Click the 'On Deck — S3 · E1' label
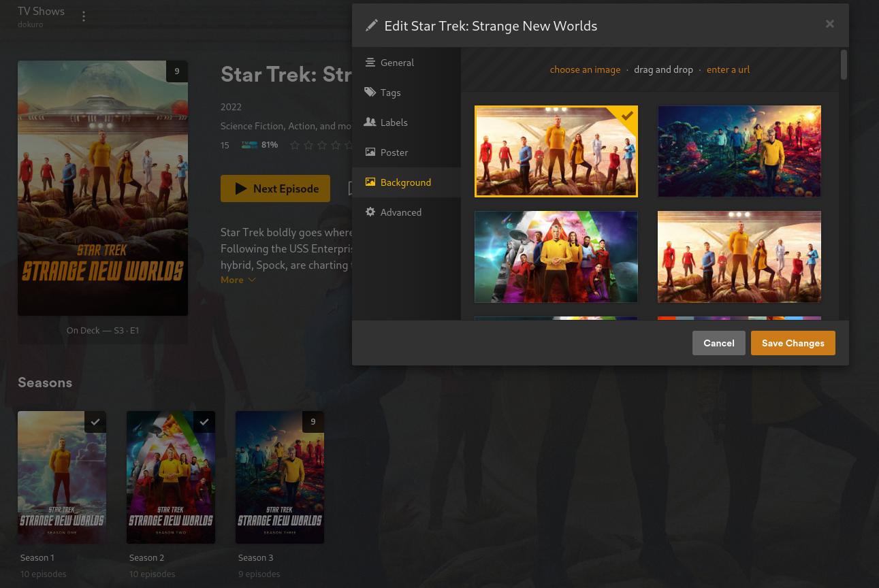The image size is (879, 588). (103, 330)
